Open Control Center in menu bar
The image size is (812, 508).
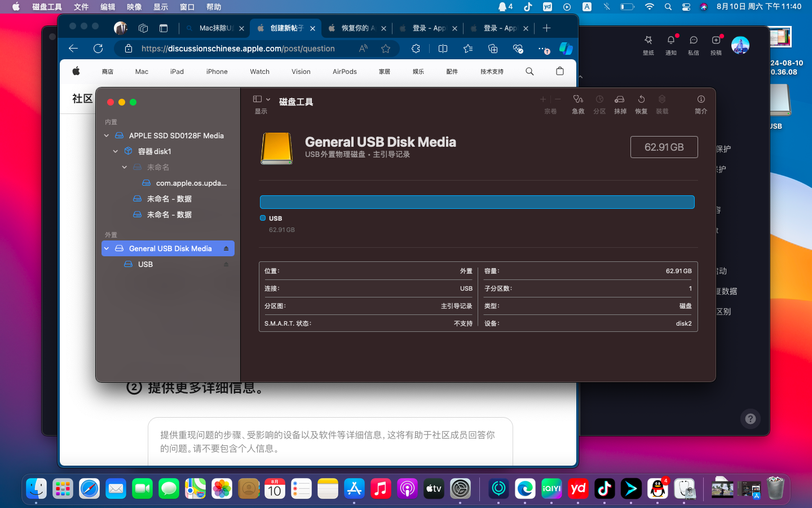tap(686, 7)
